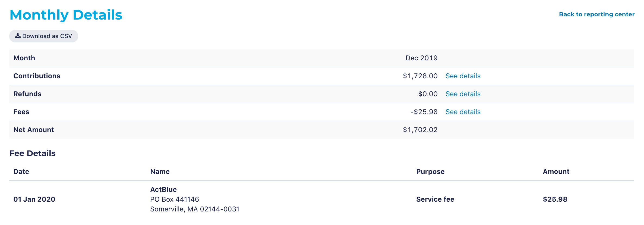
Task: See details for Refunds
Action: coord(463,94)
